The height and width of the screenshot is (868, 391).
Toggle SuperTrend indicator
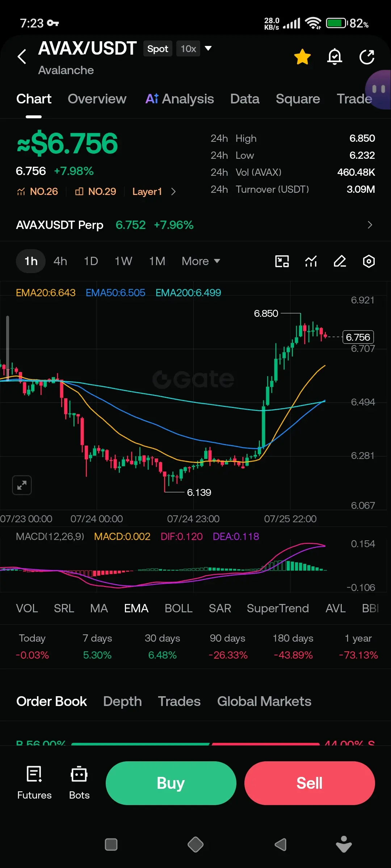pos(278,608)
